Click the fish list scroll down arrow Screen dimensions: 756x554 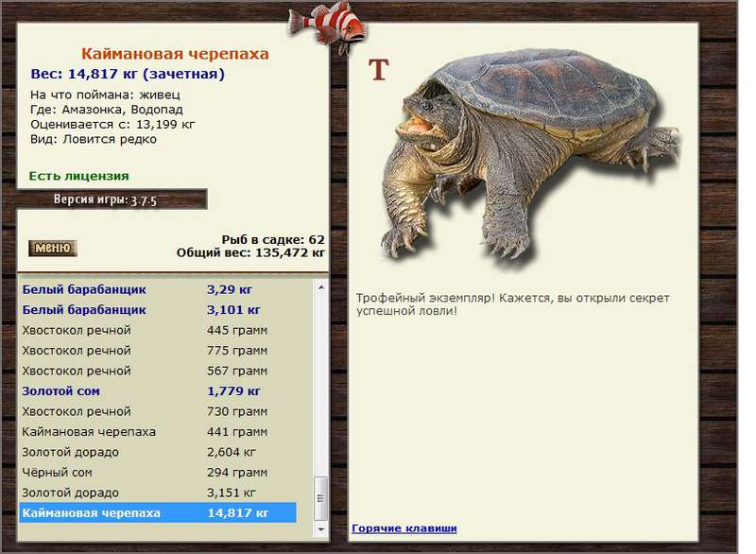click(321, 528)
